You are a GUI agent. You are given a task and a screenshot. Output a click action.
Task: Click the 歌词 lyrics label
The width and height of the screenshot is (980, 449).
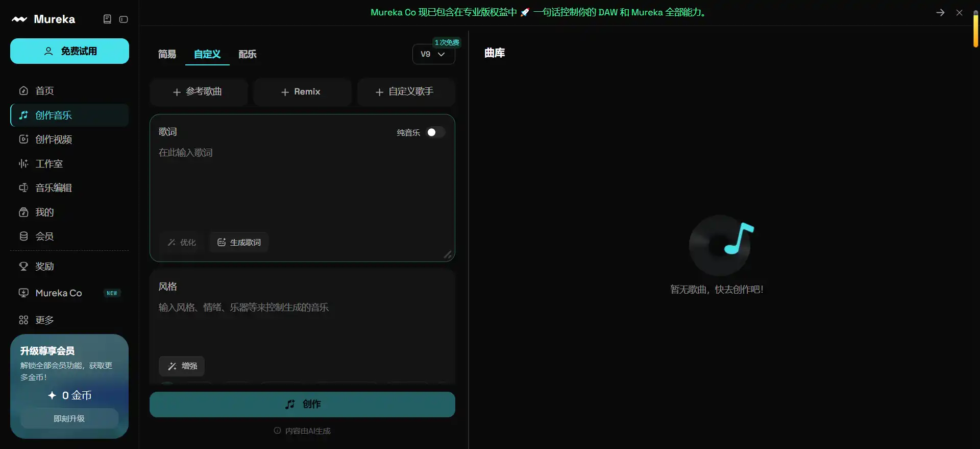pos(167,132)
